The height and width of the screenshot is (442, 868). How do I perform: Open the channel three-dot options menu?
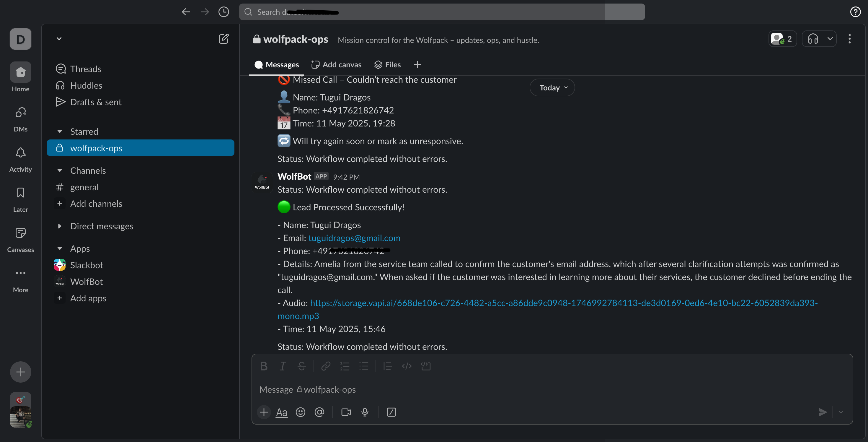pyautogui.click(x=849, y=39)
